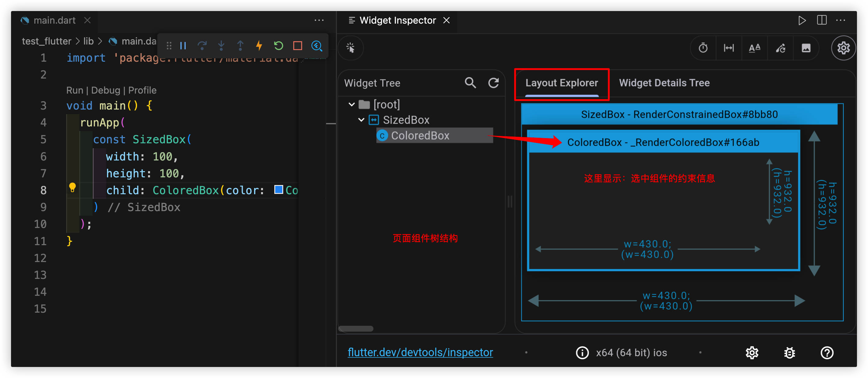This screenshot has height=378, width=868.
Task: Click the refresh icon in Widget Tree
Action: 494,83
